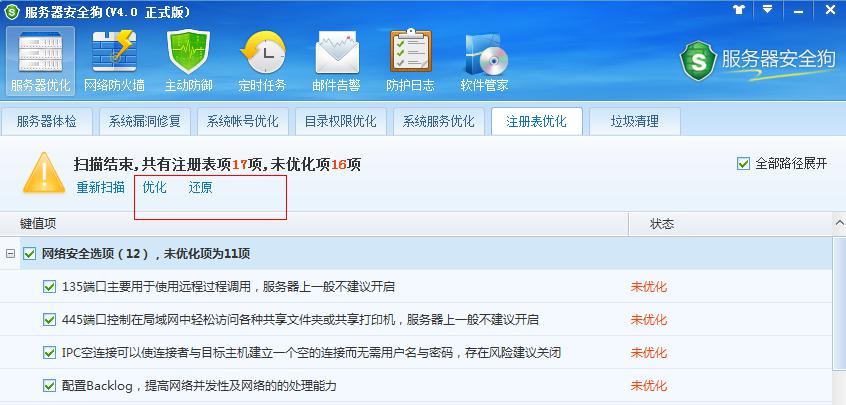846x405 pixels.
Task: Open the title bar dropdown menu arrow
Action: tap(767, 10)
